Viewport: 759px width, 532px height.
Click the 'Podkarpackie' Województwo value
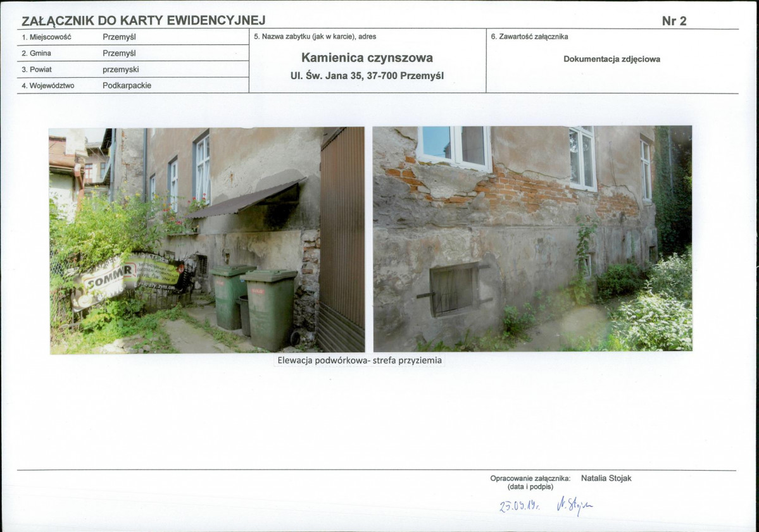tap(127, 85)
